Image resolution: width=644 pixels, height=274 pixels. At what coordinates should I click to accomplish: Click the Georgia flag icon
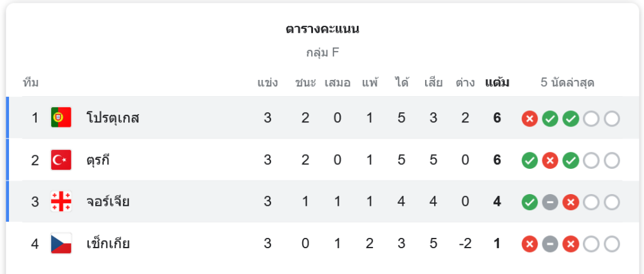(x=61, y=202)
